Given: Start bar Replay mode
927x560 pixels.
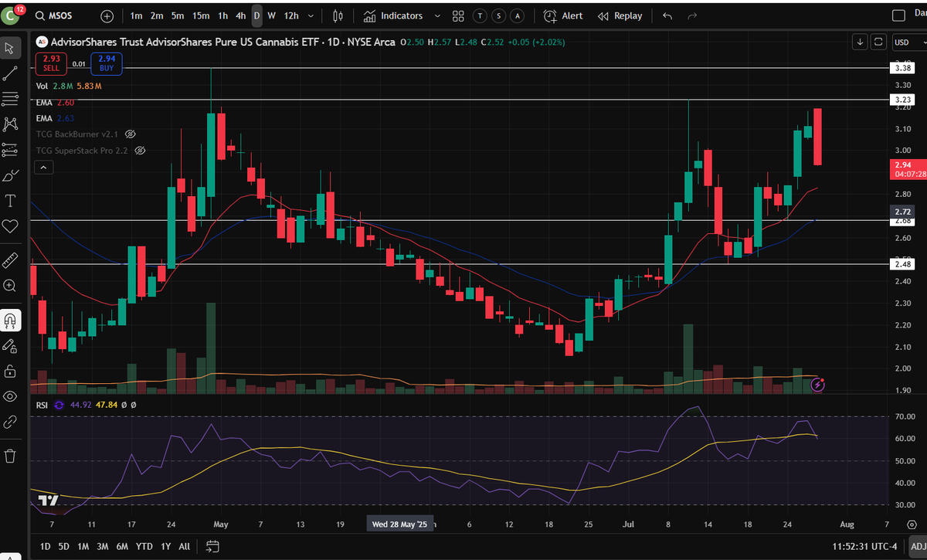Looking at the screenshot, I should [620, 15].
